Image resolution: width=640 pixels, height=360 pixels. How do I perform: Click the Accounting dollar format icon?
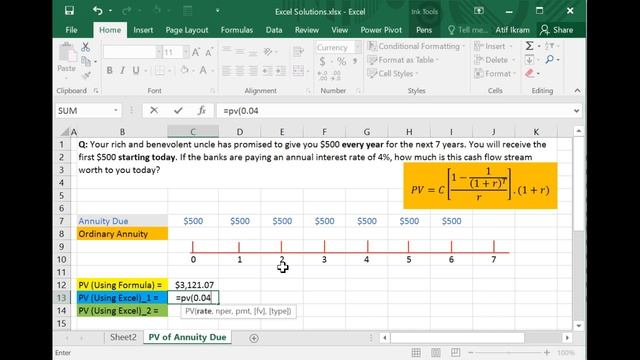point(322,62)
